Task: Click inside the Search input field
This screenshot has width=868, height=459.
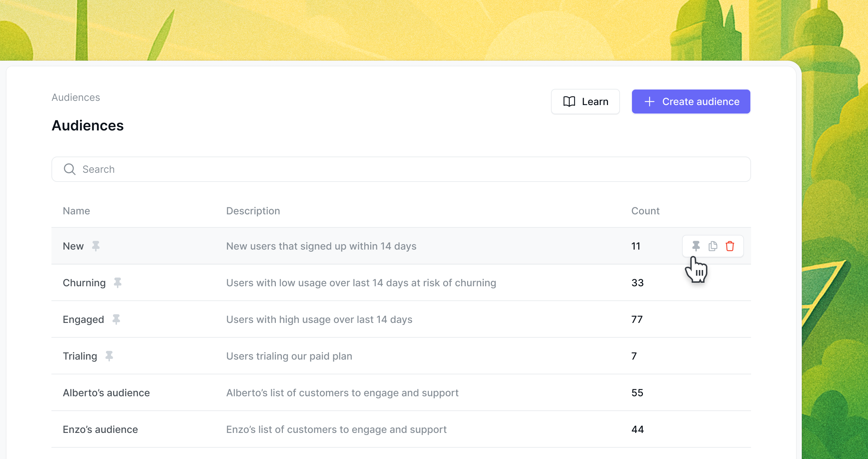Action: (x=247, y=169)
